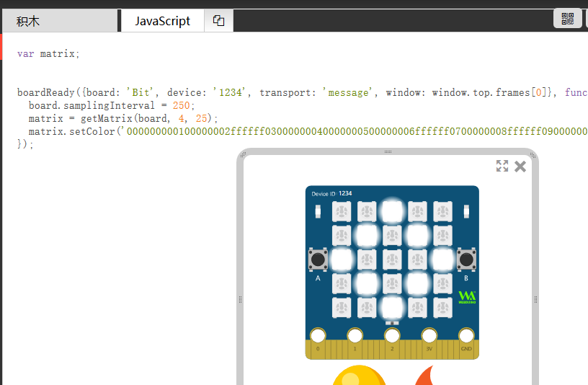588x385 pixels.
Task: Click the matrix.setColor code line
Action: (308, 131)
